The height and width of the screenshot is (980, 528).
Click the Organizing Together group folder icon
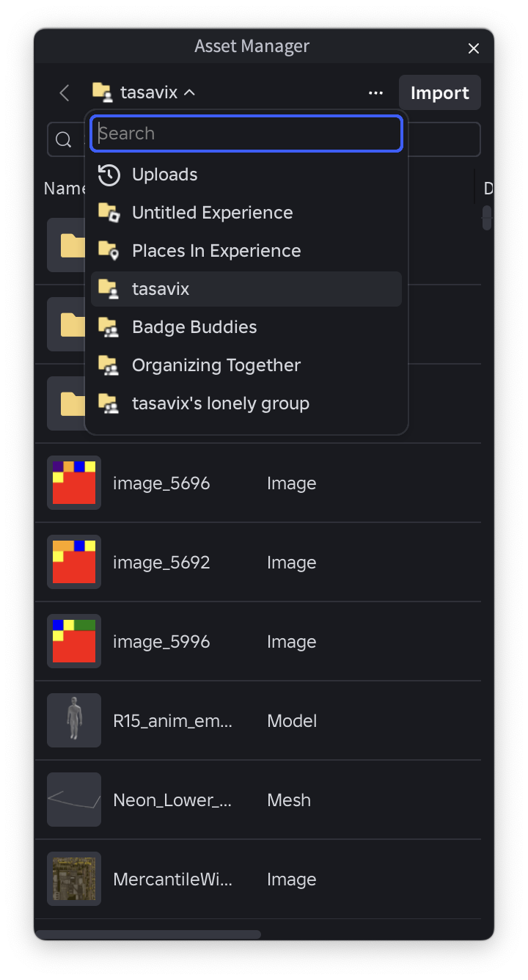click(109, 365)
